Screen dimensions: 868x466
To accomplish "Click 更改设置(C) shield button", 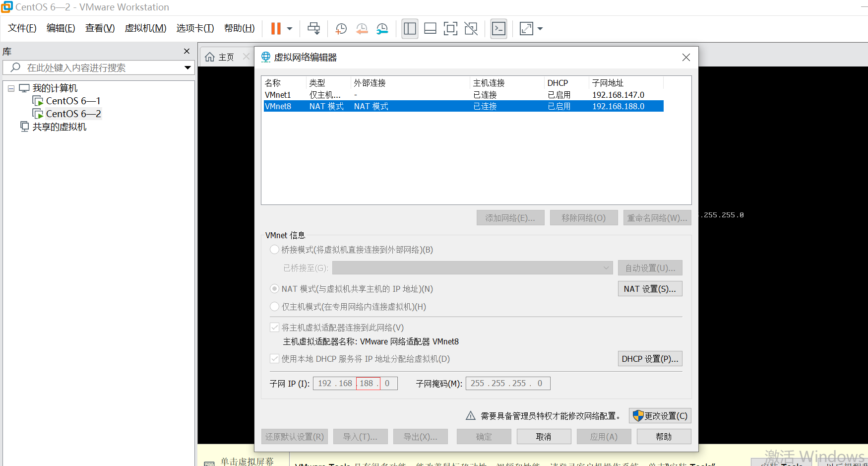I will [660, 416].
